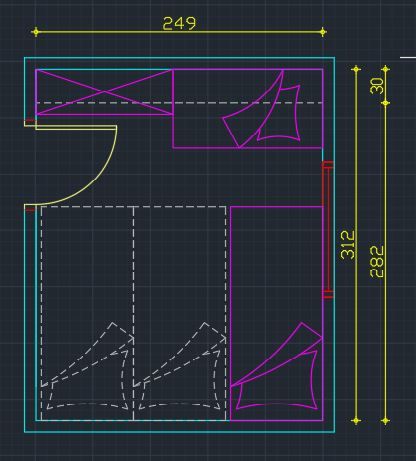416x461 pixels.
Task: Select the 282 dimension text
Action: 377,261
